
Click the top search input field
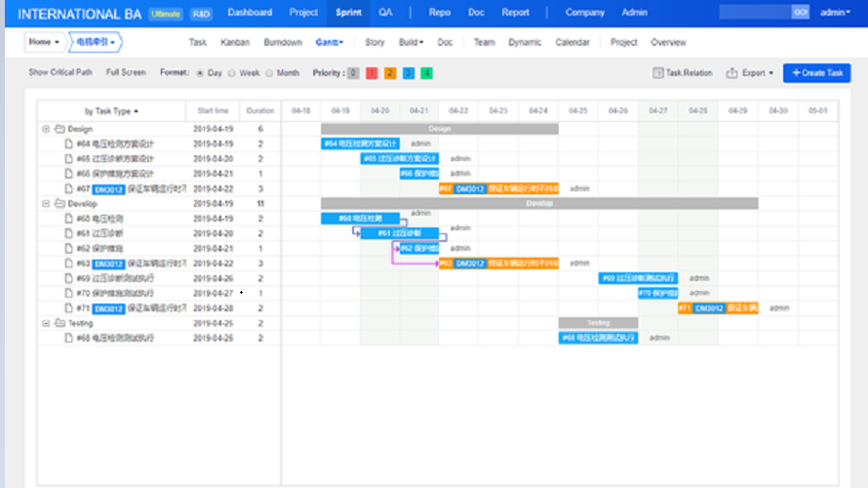click(754, 13)
